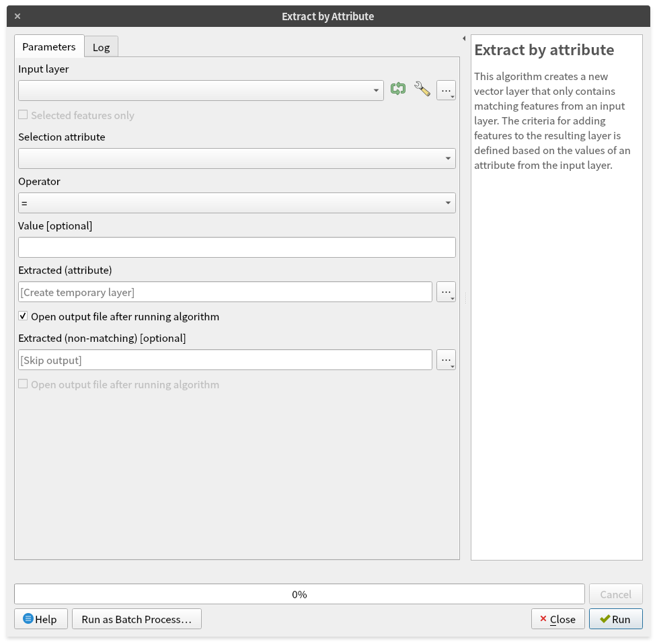657x644 pixels.
Task: Collapse the help panel with the arrow
Action: tap(464, 38)
